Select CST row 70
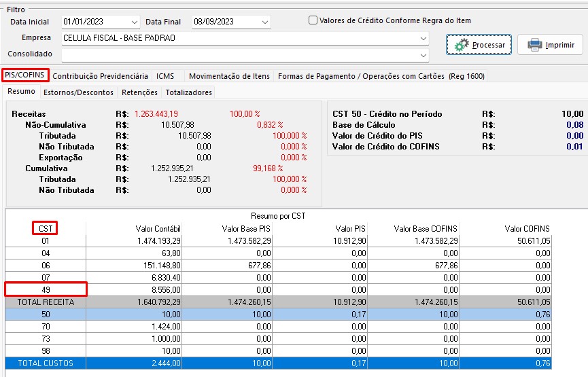588x377 pixels. tap(46, 327)
